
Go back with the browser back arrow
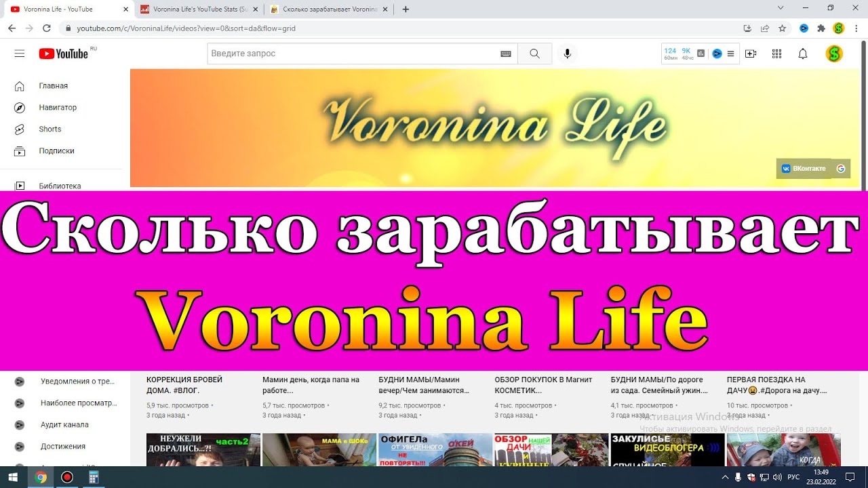pos(12,28)
